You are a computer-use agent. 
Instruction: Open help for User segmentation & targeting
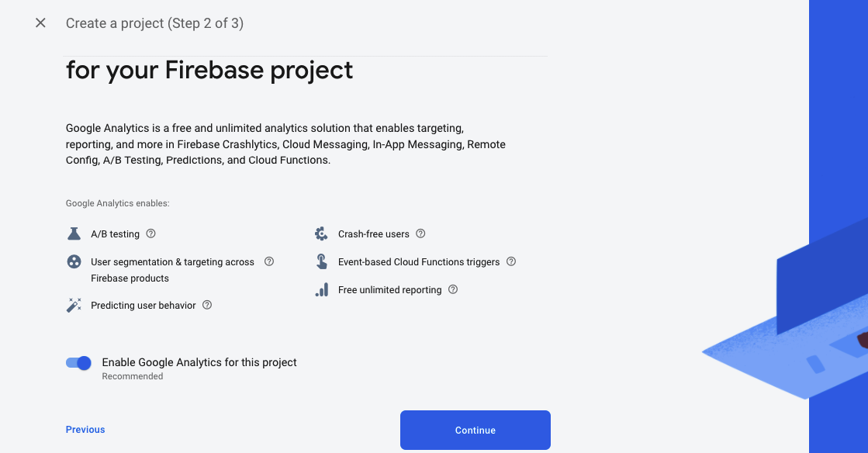pyautogui.click(x=269, y=261)
